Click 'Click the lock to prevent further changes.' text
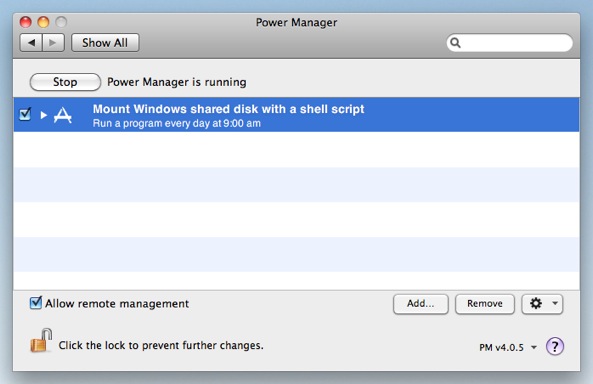The width and height of the screenshot is (593, 384). tap(161, 345)
